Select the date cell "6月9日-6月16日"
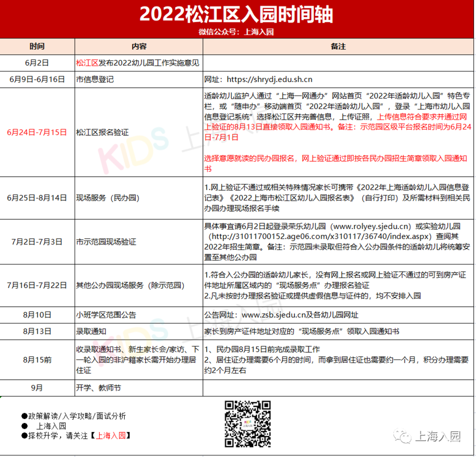Screen dimensions: 476x457 point(37,79)
